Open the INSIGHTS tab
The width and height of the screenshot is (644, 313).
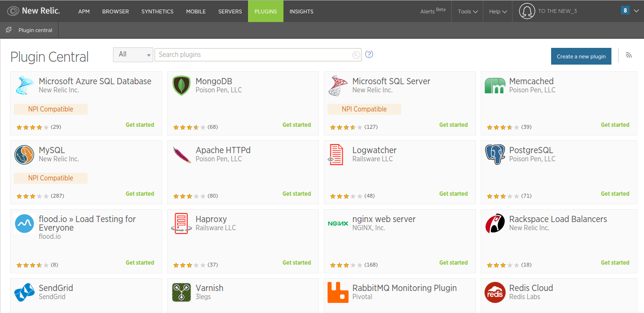point(302,11)
